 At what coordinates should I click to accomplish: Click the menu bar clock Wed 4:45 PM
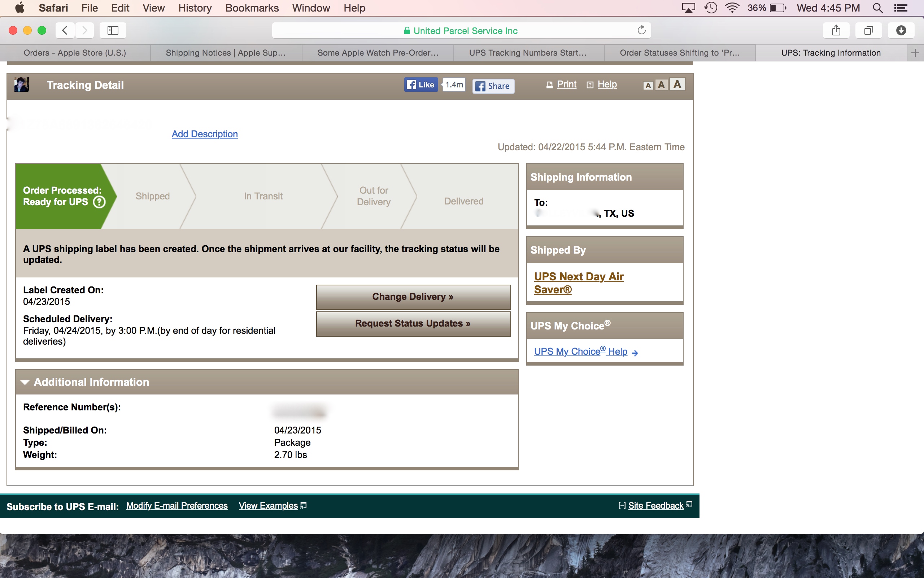(828, 8)
